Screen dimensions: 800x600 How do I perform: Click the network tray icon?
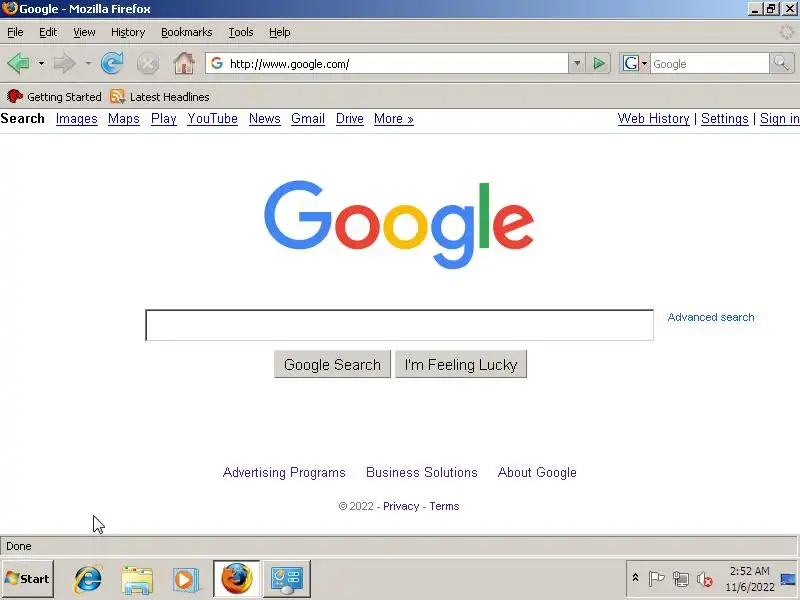pyautogui.click(x=681, y=579)
